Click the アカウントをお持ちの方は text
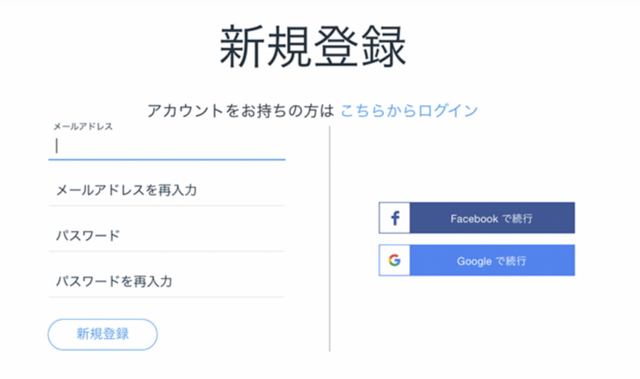The width and height of the screenshot is (640, 379). click(x=240, y=111)
